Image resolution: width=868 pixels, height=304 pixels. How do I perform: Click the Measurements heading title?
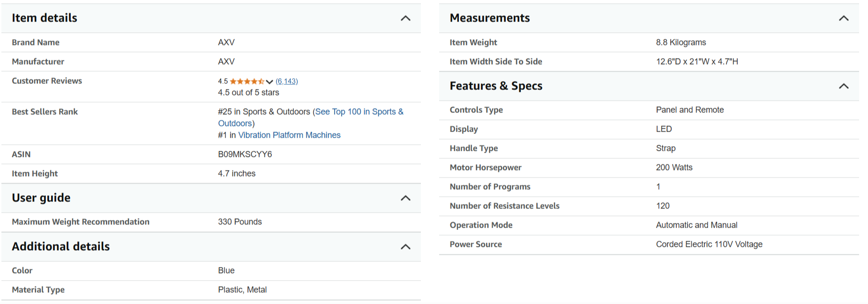pos(489,18)
